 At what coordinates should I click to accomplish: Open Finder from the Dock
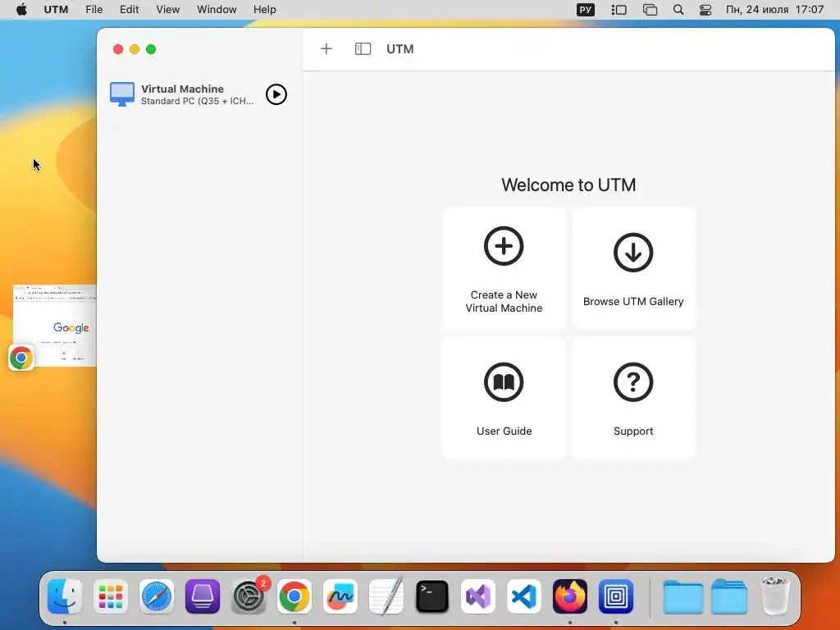pos(65,596)
